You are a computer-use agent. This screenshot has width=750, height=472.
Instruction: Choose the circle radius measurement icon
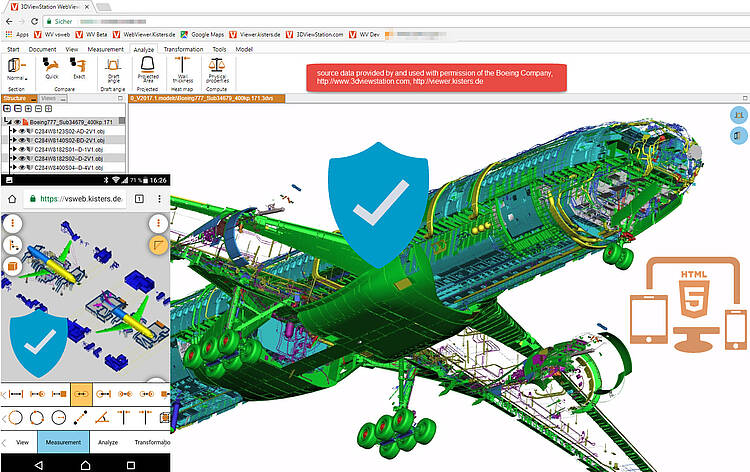point(58,417)
